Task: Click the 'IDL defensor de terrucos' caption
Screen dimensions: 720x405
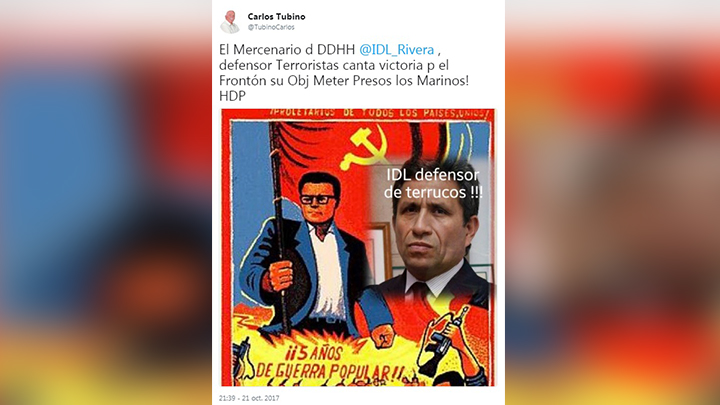Action: pyautogui.click(x=433, y=183)
